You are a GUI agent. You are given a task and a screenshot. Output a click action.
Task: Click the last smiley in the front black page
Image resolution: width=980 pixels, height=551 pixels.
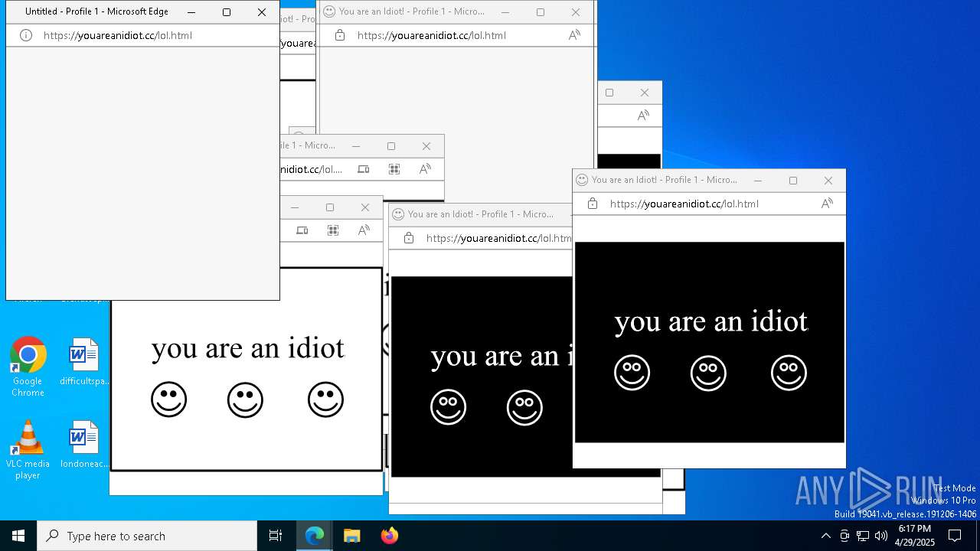(789, 373)
